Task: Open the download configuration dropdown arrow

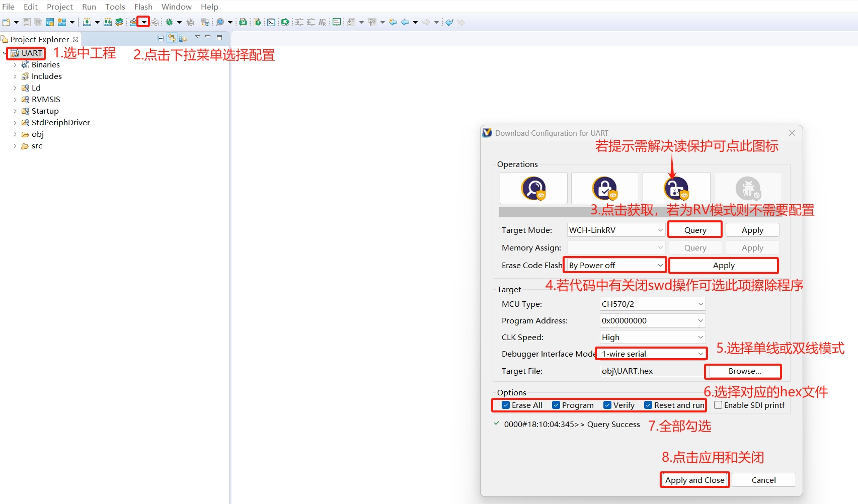Action: 144,22
